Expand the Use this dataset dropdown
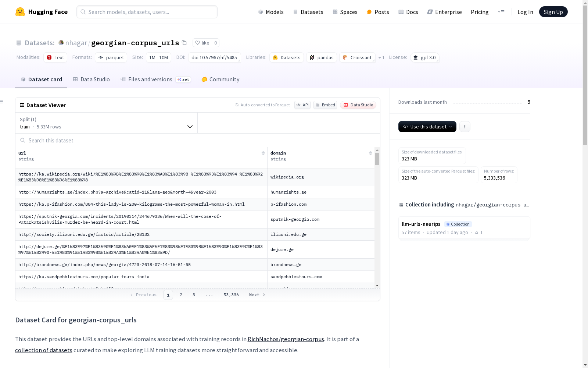 tap(427, 127)
